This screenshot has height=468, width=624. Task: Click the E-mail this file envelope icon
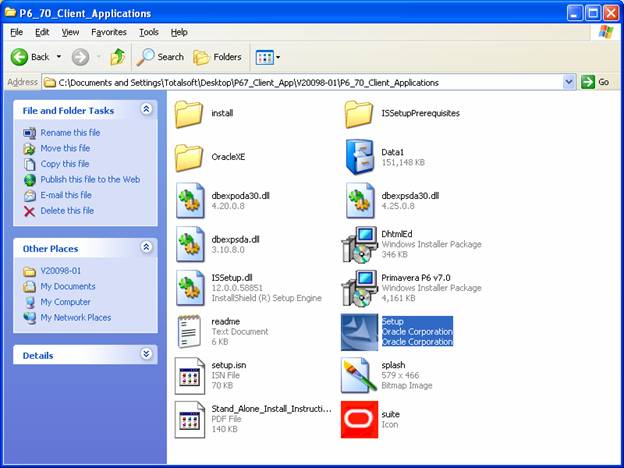tap(29, 195)
